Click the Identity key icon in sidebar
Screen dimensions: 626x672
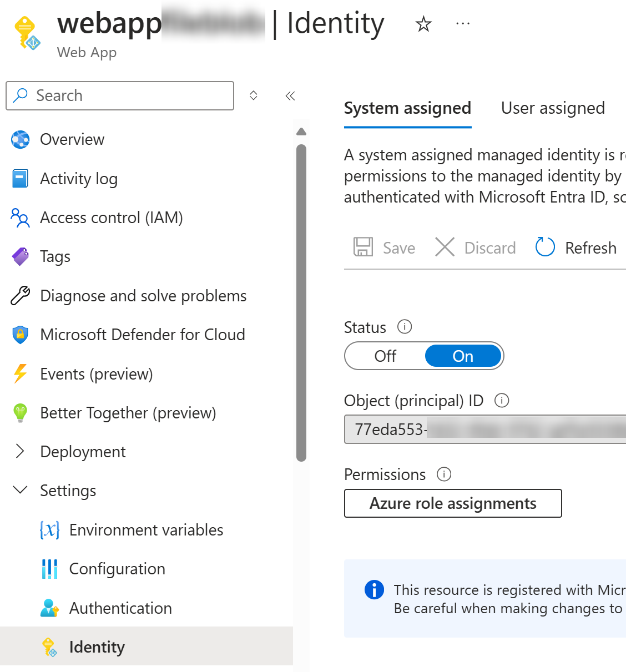[x=49, y=647]
